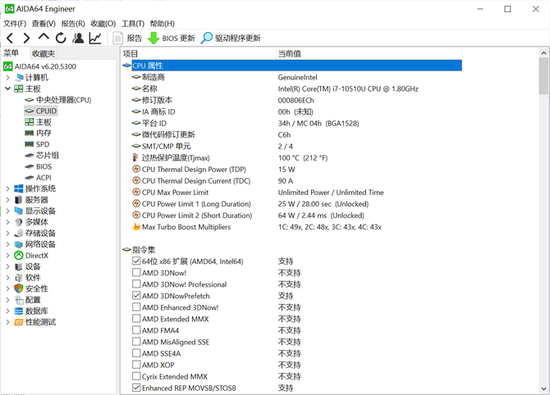
Task: Toggle the AMD 3DNowPrefetch checkbox
Action: 136,296
